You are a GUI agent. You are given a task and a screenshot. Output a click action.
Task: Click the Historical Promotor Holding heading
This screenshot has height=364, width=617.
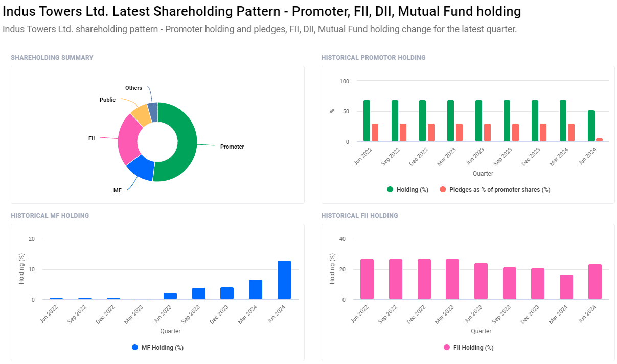374,58
